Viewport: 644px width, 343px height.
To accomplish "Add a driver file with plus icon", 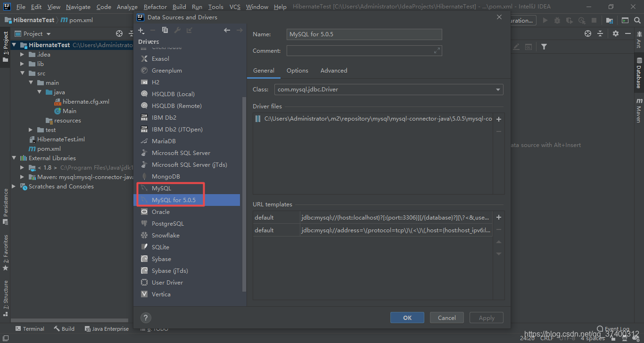I will (499, 119).
